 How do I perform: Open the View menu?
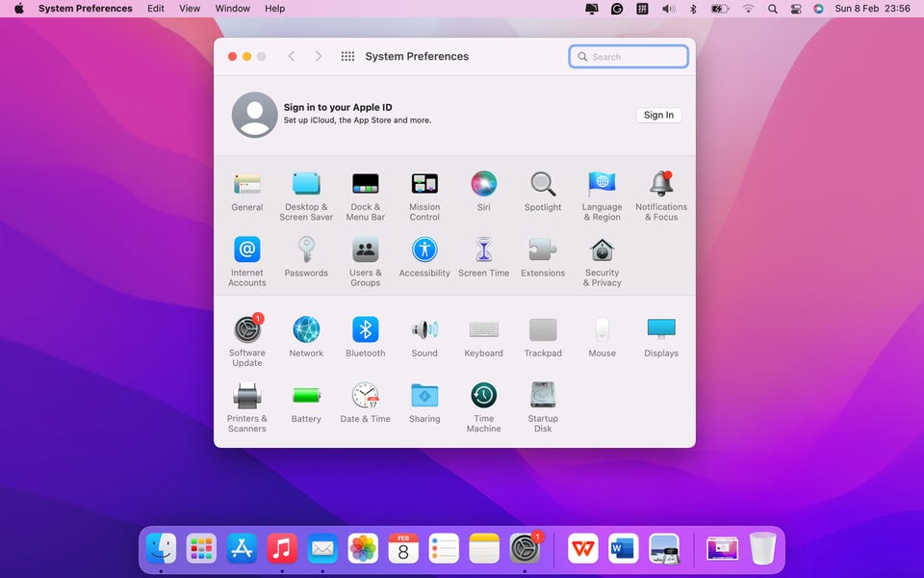point(190,9)
